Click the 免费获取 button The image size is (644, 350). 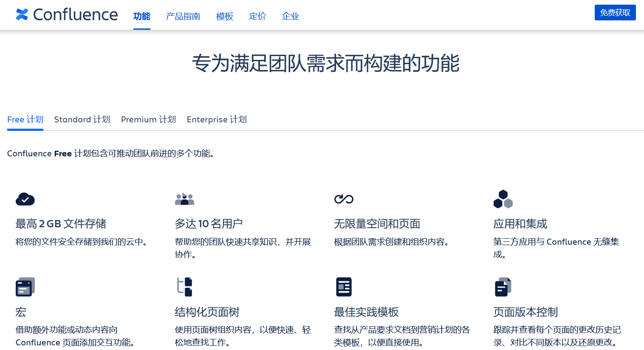coord(615,13)
